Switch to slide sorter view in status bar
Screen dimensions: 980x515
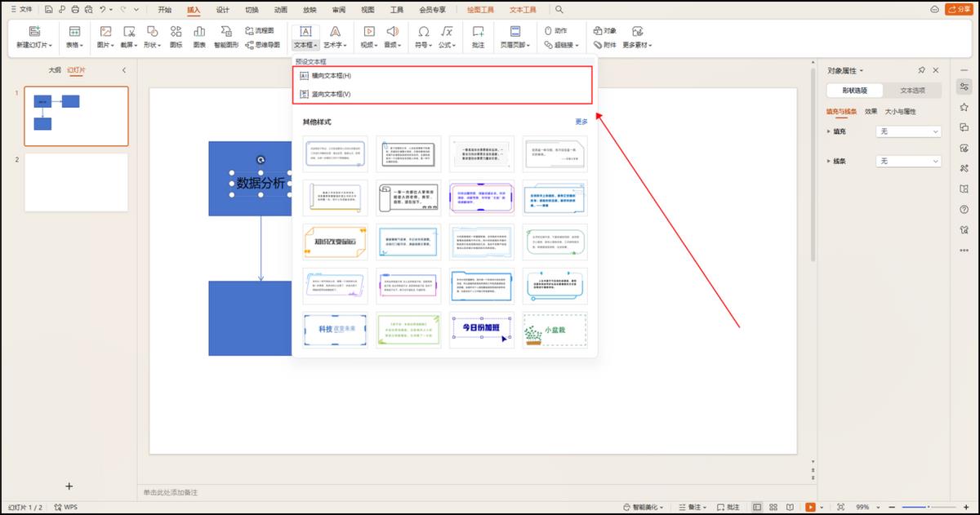[773, 507]
